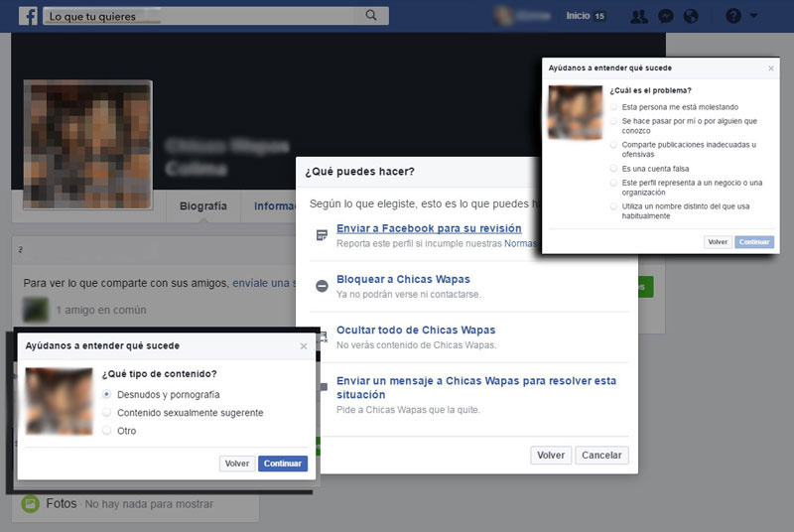This screenshot has width=794, height=532.
Task: Switch to the Información tab
Action: (274, 206)
